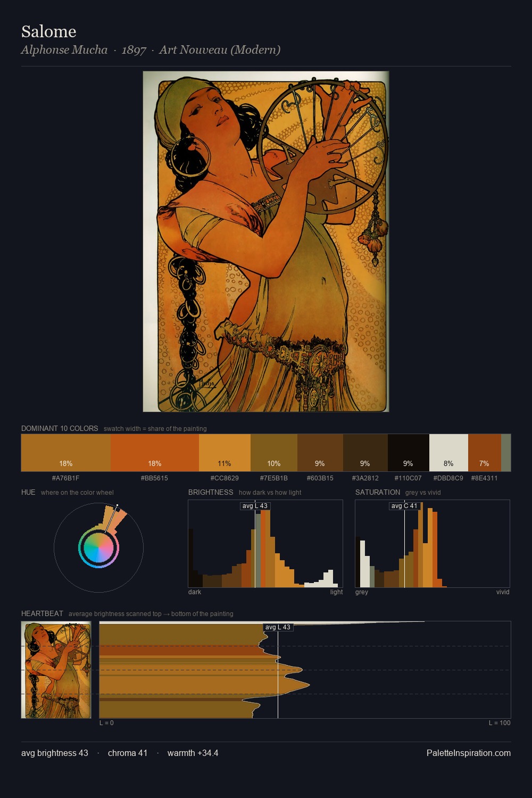Viewport: 532px width, 798px height.
Task: Click the 'DOMINANT 10 COLORS' heading
Action: (x=60, y=428)
